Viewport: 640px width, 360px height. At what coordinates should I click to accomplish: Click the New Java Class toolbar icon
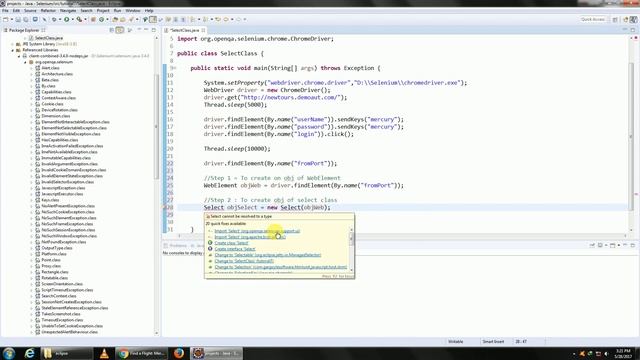[x=102, y=19]
